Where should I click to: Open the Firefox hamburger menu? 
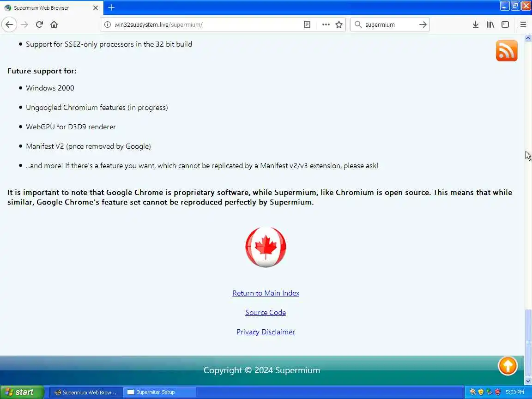pyautogui.click(x=523, y=24)
